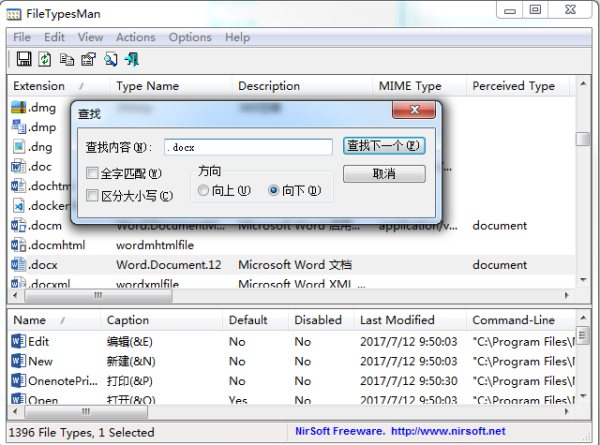Screen dimensions: 600x445
Task: Enable the 全字匹配 checkbox
Action: click(92, 173)
